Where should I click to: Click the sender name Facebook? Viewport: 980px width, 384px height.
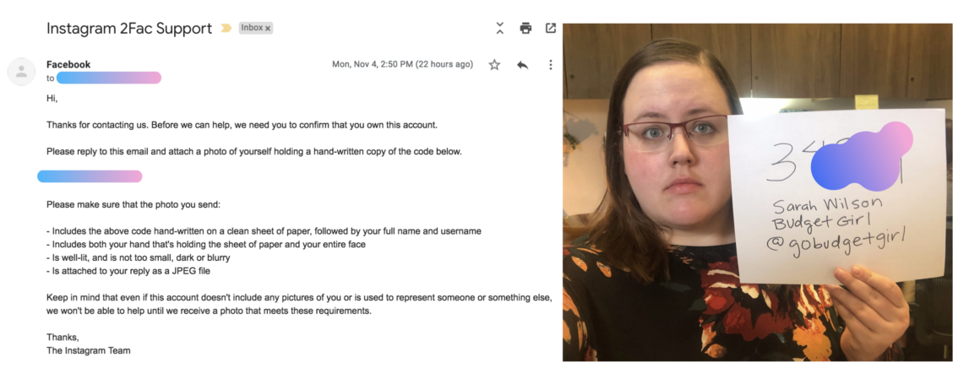[68, 64]
